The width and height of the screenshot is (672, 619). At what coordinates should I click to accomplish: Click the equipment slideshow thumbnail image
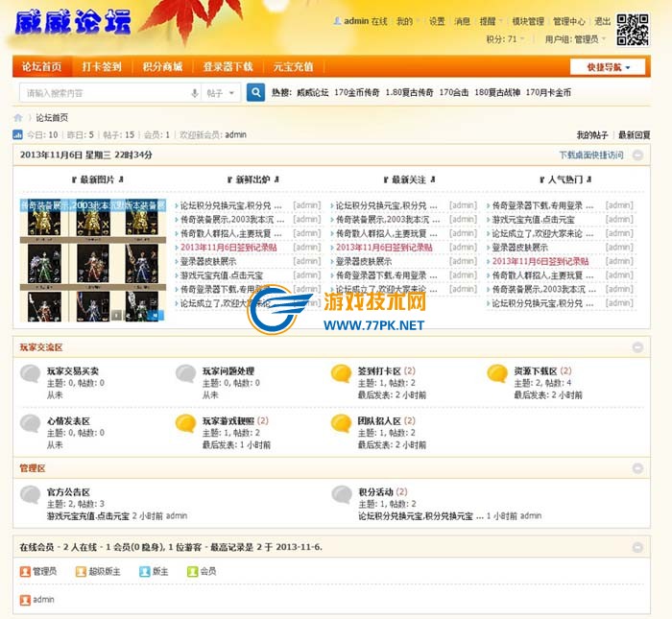click(x=92, y=260)
